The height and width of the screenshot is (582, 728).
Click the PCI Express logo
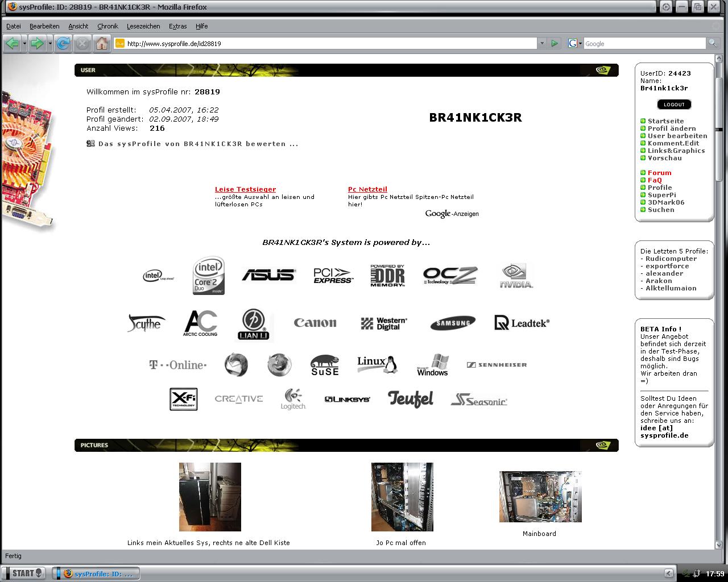(333, 276)
